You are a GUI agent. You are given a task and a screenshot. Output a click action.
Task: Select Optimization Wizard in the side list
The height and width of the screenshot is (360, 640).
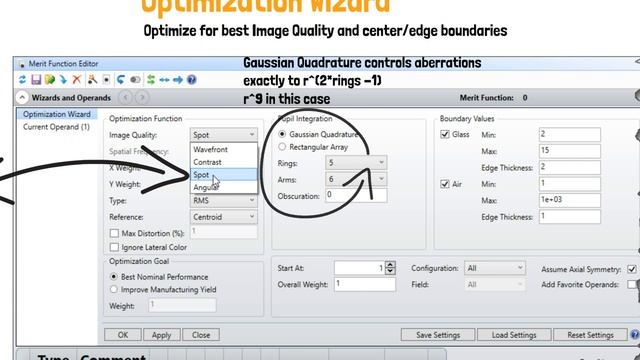(57, 114)
